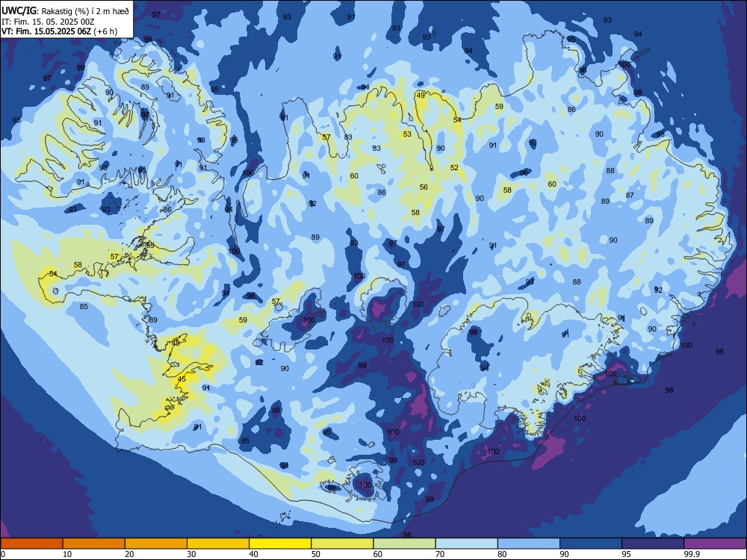Screen dimensions: 747x560
Task: Click the humidity value '85' on the map
Action: pyautogui.click(x=84, y=306)
